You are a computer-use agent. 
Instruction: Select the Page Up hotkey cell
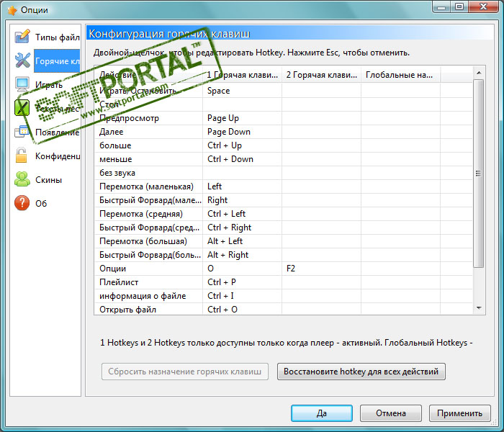tap(243, 118)
